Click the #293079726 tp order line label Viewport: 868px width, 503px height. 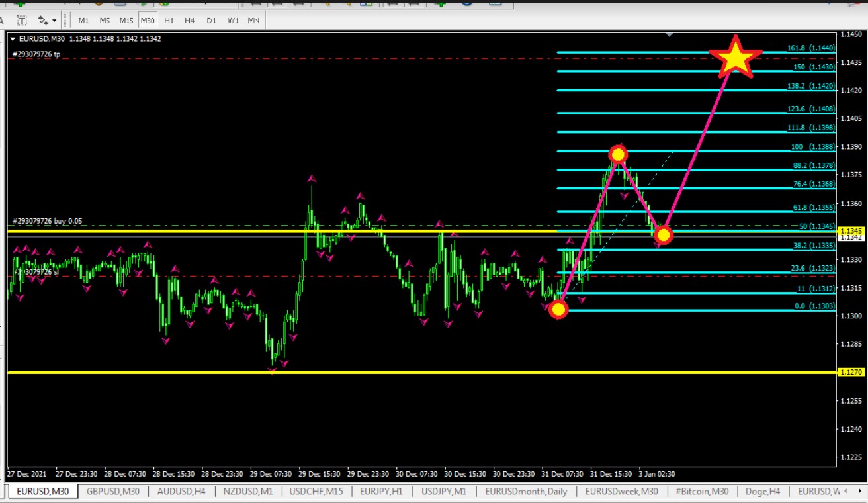[36, 54]
